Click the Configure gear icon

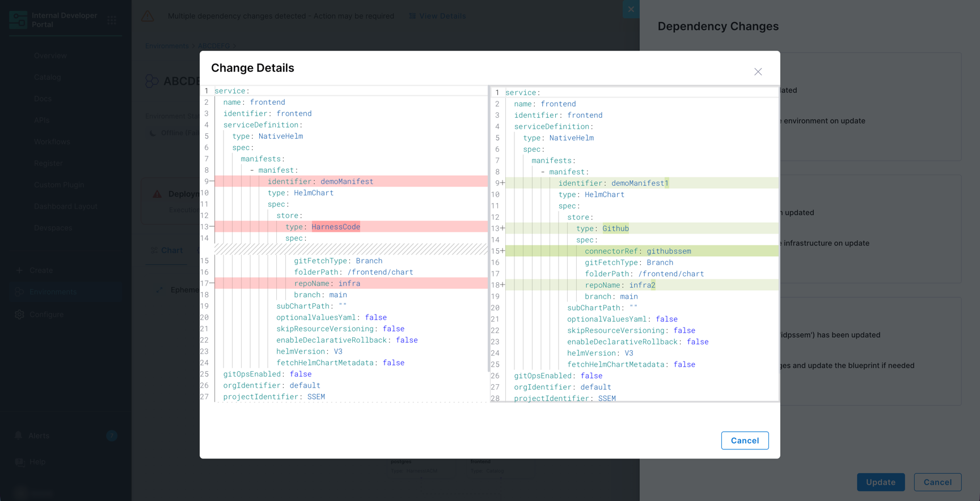point(19,315)
